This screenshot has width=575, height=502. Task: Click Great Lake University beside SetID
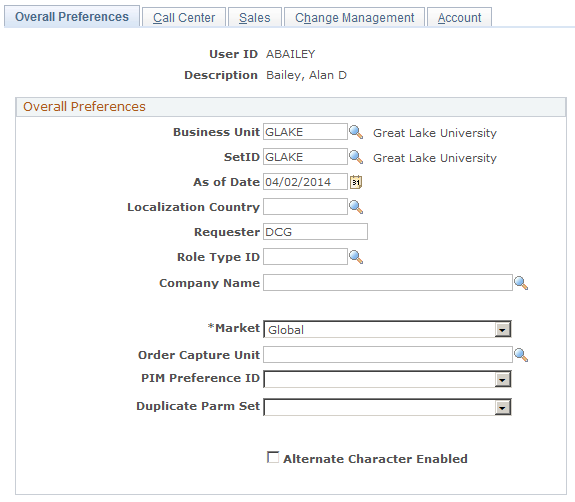435,158
